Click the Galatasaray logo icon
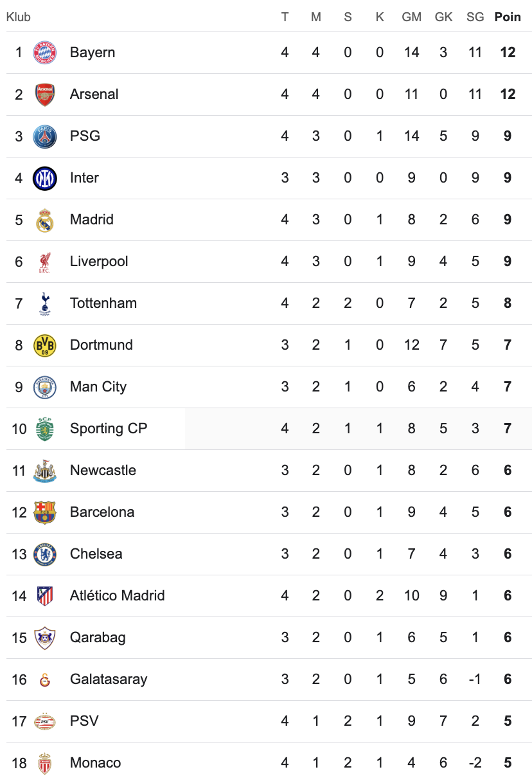Screen dimensions: 532x783 pos(45,679)
